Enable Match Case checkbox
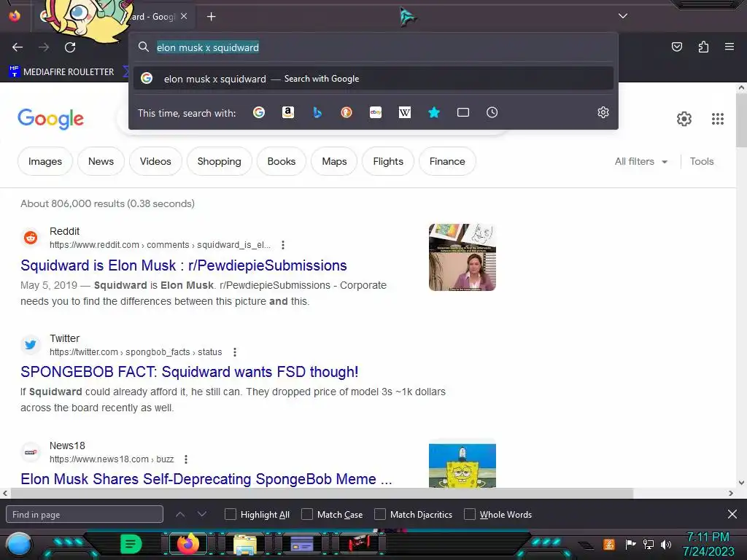 coord(307,514)
